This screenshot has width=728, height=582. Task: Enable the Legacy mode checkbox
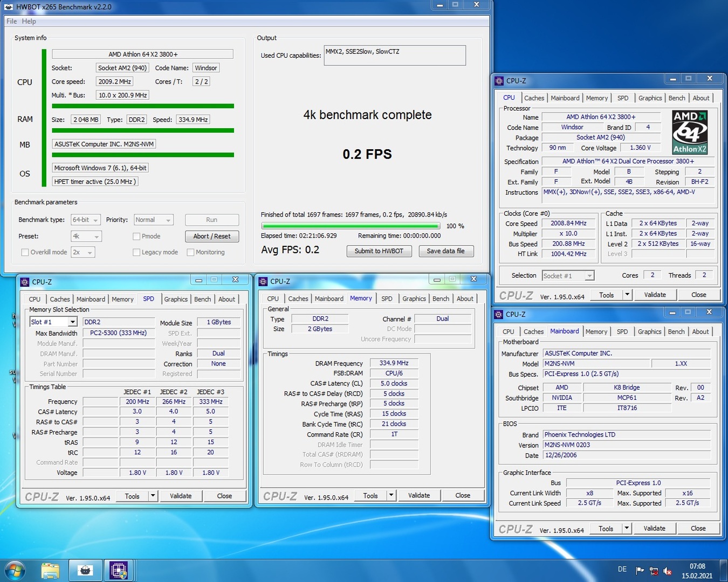tap(136, 252)
